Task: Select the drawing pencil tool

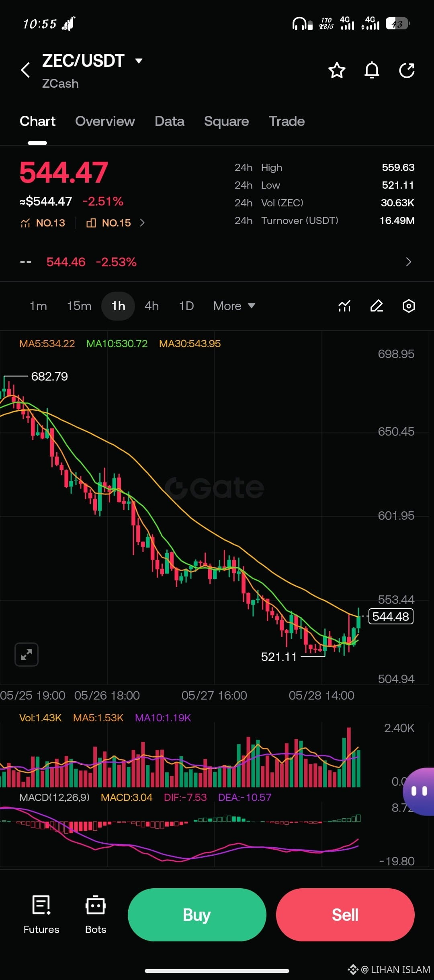Action: pos(377,306)
